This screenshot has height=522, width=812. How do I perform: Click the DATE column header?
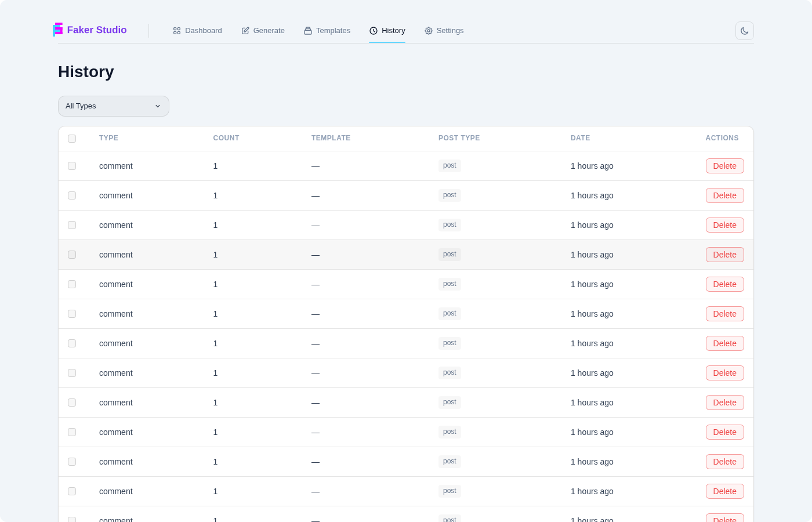point(580,138)
